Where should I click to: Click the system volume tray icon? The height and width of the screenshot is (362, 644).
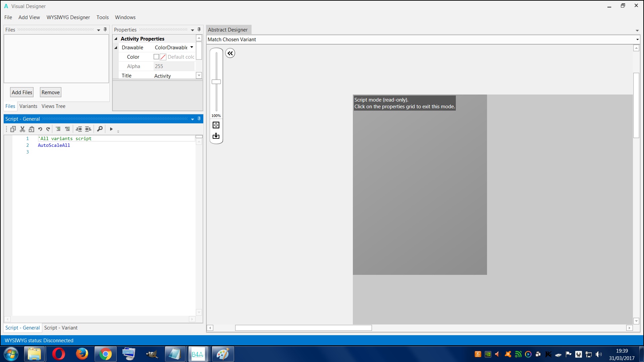point(599,354)
